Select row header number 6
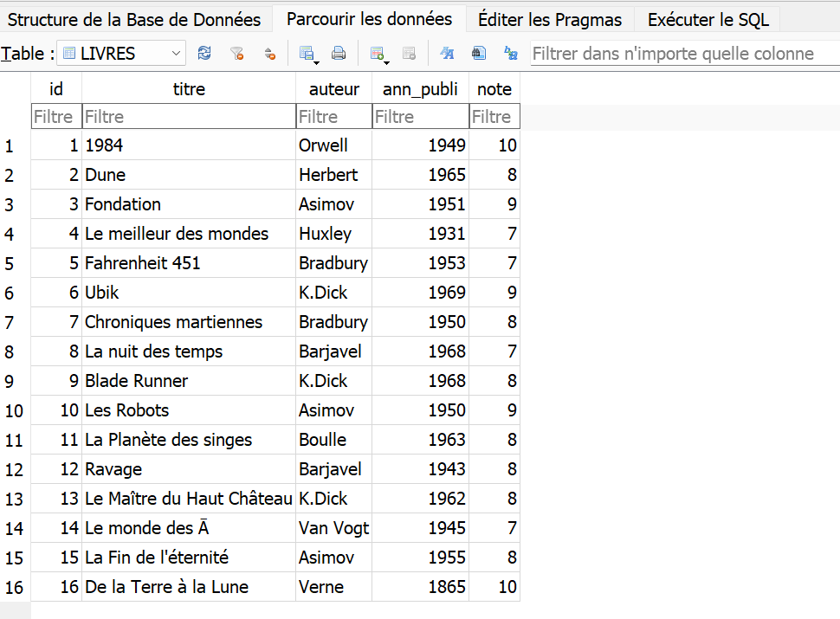 click(x=10, y=293)
